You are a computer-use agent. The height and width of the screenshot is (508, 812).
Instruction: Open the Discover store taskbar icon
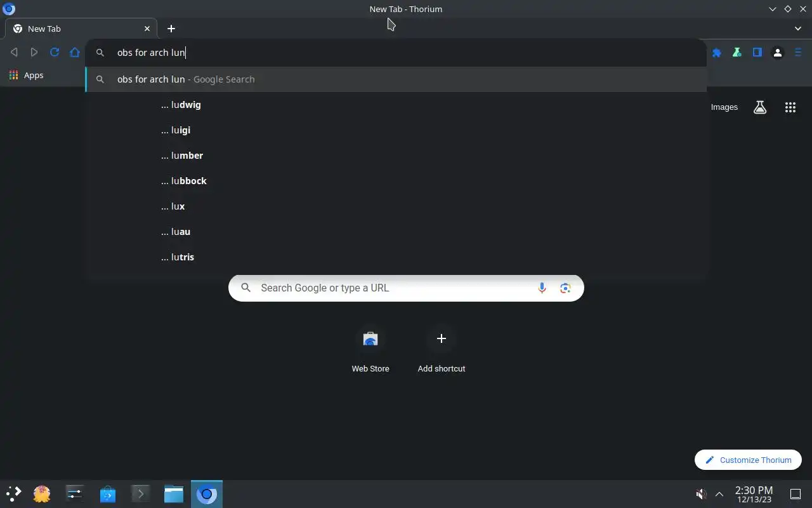pos(108,493)
